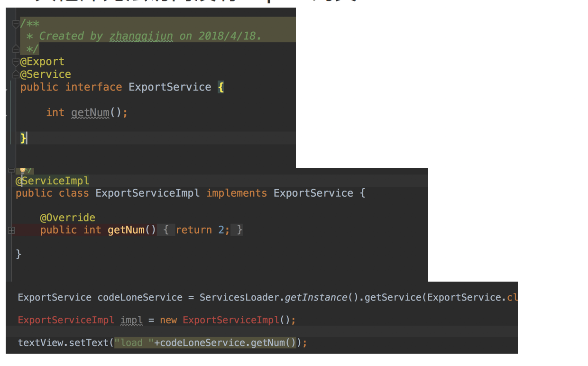Click codeLoneService.getNum() inside setText
Screen dimensions: 588x366
tap(228, 342)
